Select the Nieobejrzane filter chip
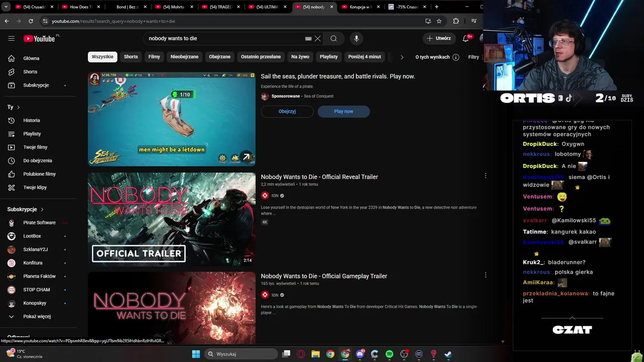 [x=184, y=57]
